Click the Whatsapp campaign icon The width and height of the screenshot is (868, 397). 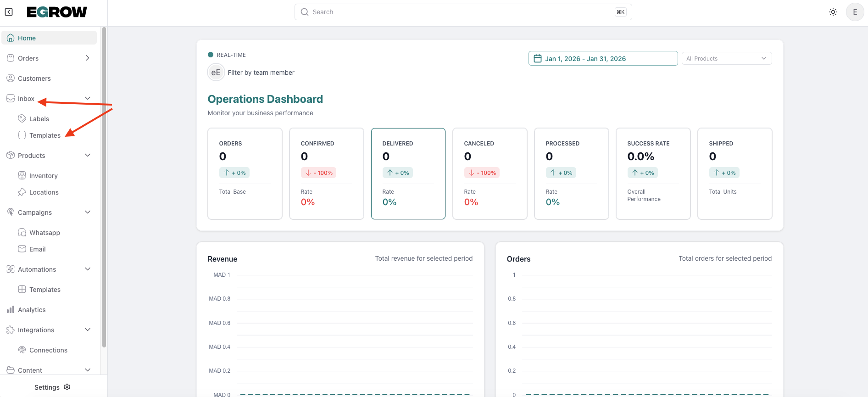(x=22, y=233)
